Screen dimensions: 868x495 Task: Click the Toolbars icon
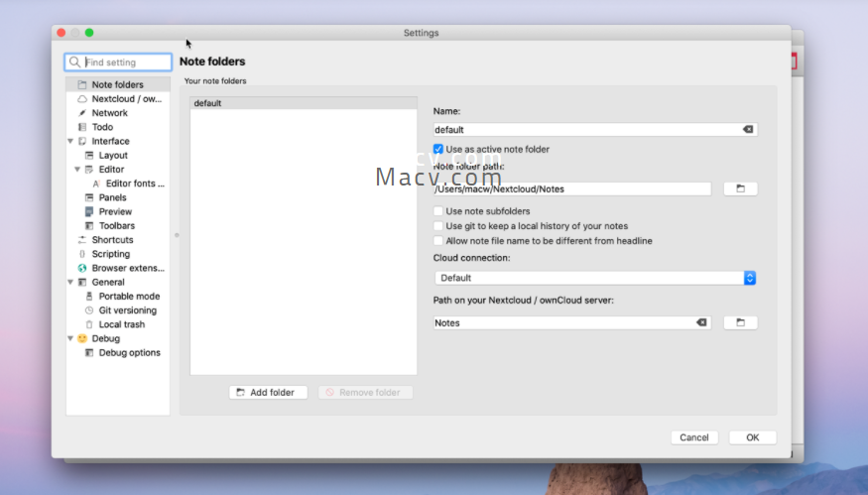[x=89, y=226]
